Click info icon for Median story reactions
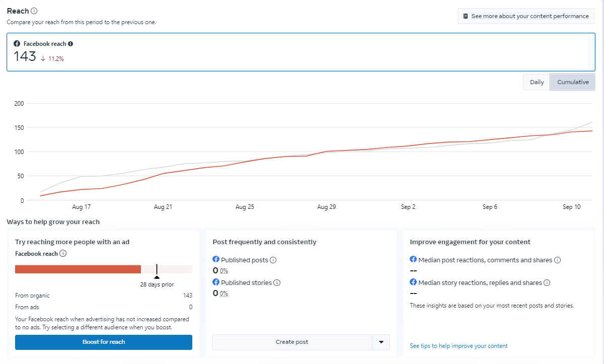The image size is (604, 364). pos(547,283)
